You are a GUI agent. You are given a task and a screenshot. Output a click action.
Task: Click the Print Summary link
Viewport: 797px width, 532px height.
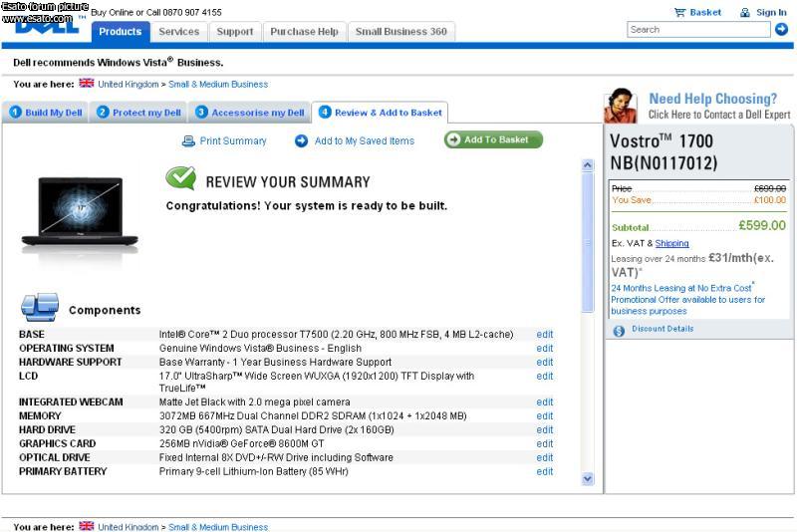click(x=233, y=140)
